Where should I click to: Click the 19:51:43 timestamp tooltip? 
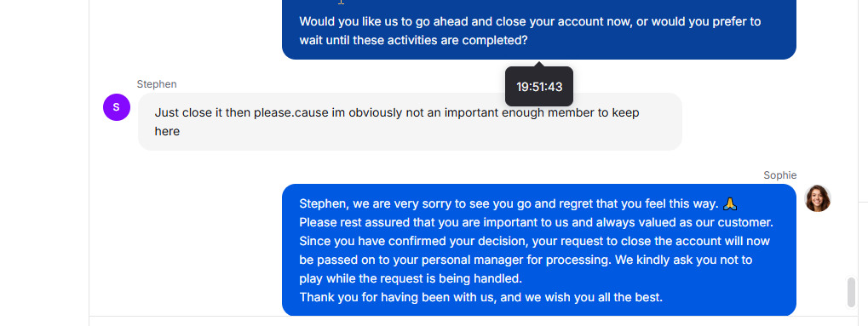pyautogui.click(x=539, y=87)
